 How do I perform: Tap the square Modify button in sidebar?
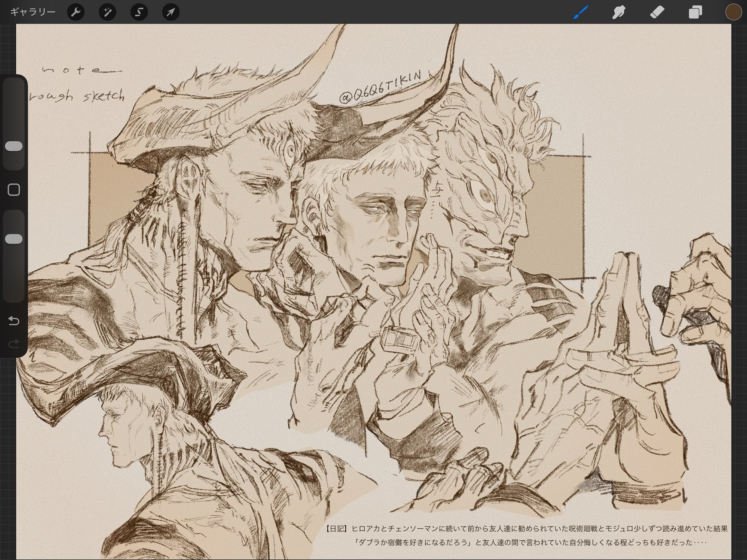(x=14, y=189)
